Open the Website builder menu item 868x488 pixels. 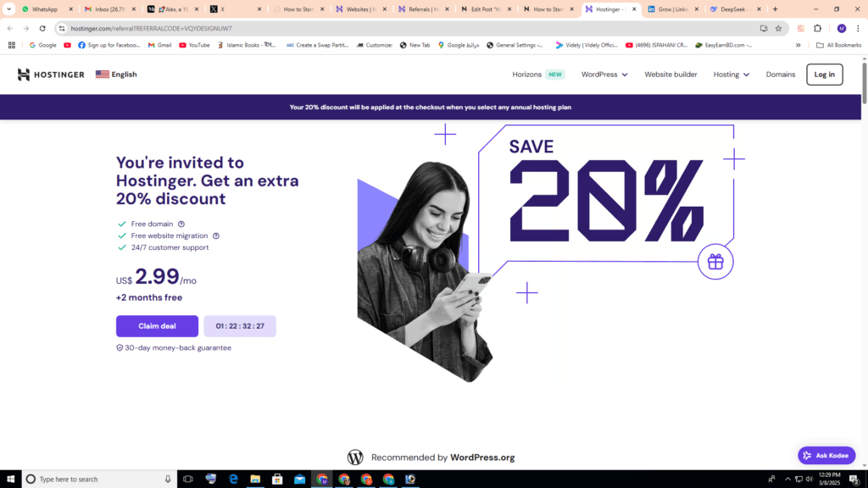pos(670,75)
